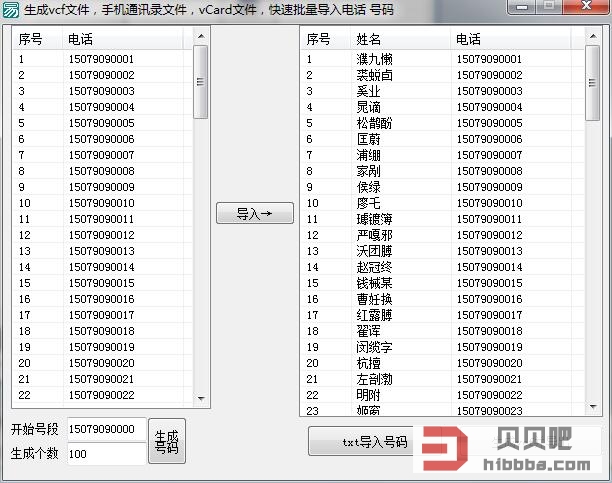Select 15079090005 in left list
Image resolution: width=612 pixels, height=483 pixels.
click(101, 123)
